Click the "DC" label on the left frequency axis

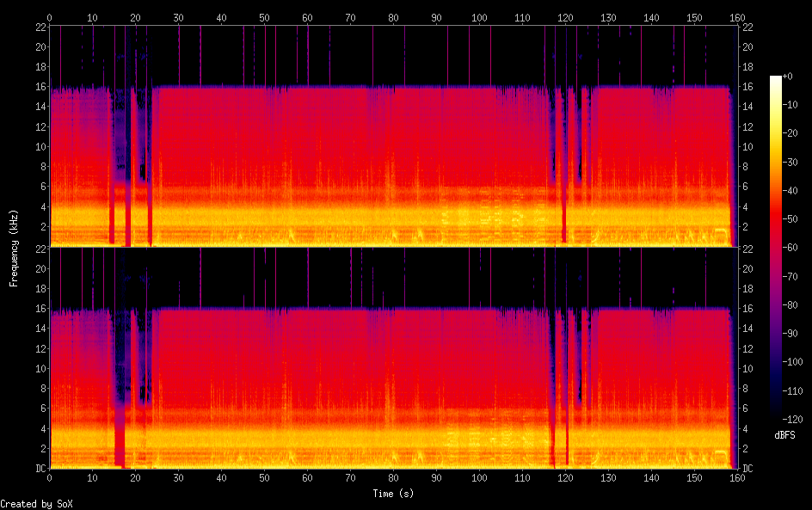tap(40, 469)
